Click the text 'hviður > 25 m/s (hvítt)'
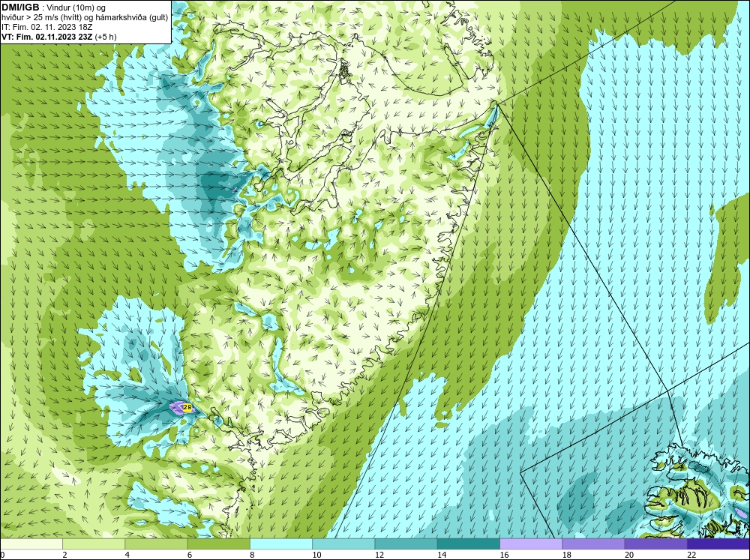This screenshot has width=750, height=560. [42, 18]
